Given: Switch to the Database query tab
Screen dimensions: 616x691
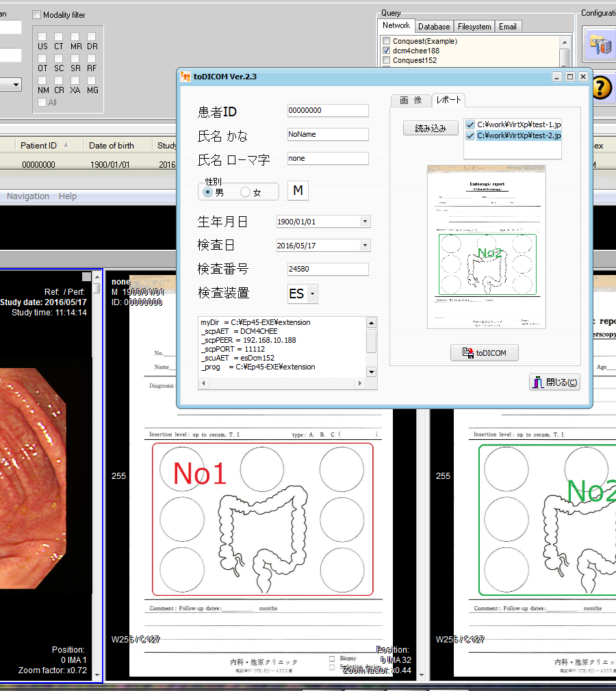Looking at the screenshot, I should (x=434, y=27).
